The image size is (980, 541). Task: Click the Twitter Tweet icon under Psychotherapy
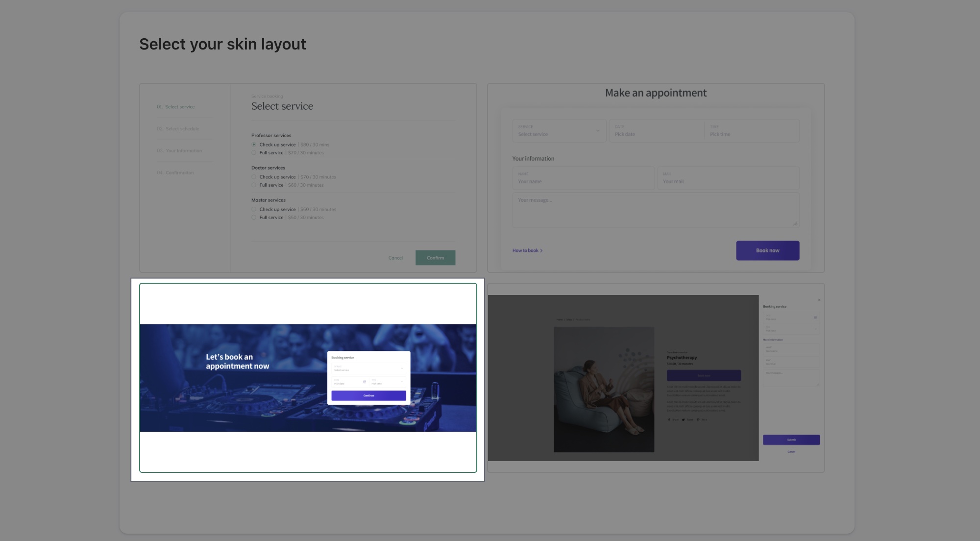pos(683,420)
